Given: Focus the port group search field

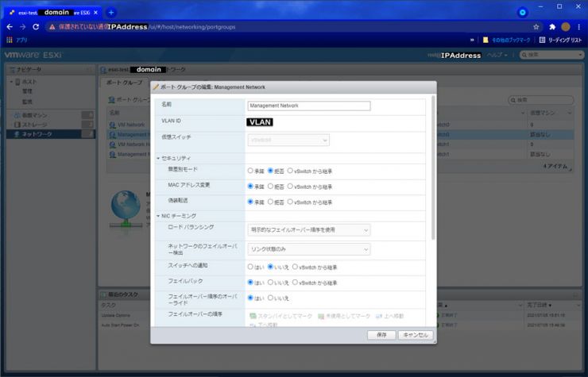Looking at the screenshot, I should click(x=541, y=100).
